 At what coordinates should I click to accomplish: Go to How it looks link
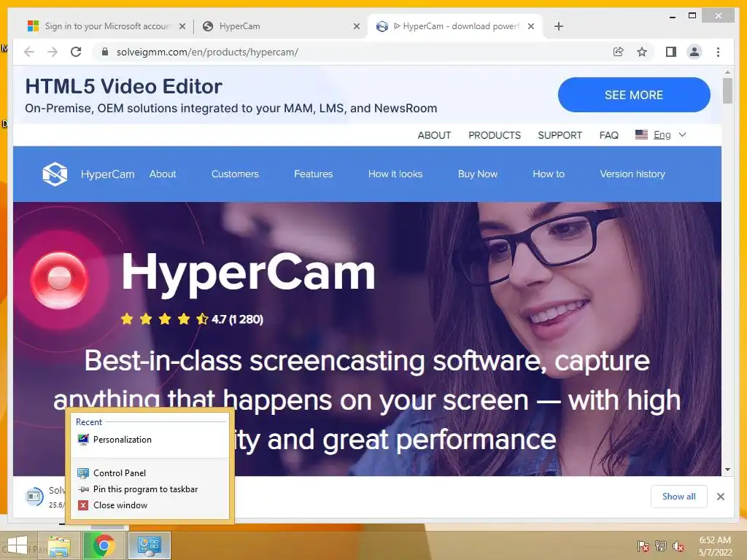click(x=395, y=174)
